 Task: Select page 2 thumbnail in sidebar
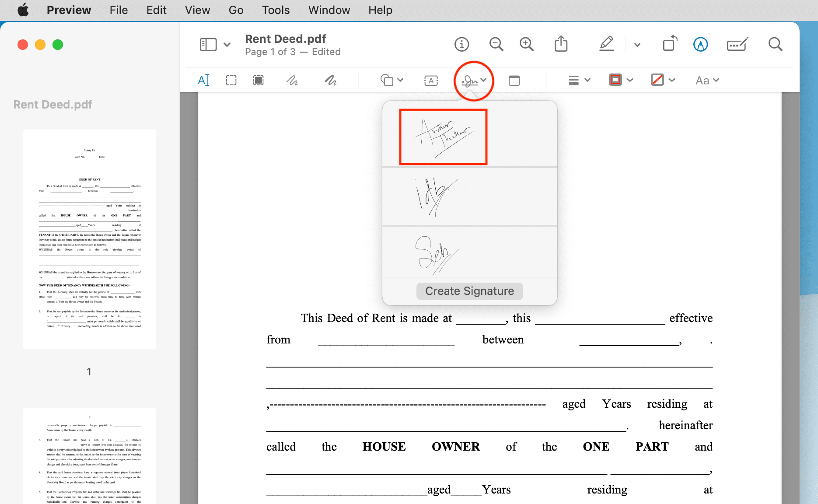point(90,456)
